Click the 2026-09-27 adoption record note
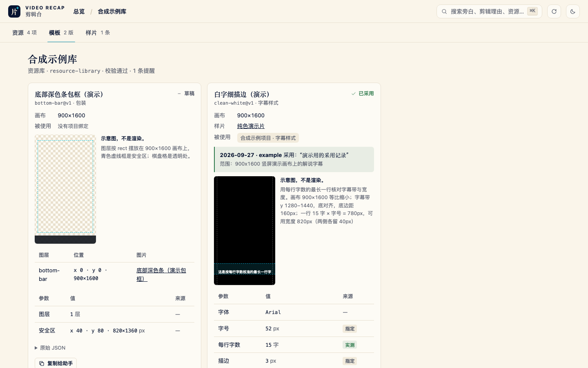This screenshot has width=588, height=368. pos(294,159)
